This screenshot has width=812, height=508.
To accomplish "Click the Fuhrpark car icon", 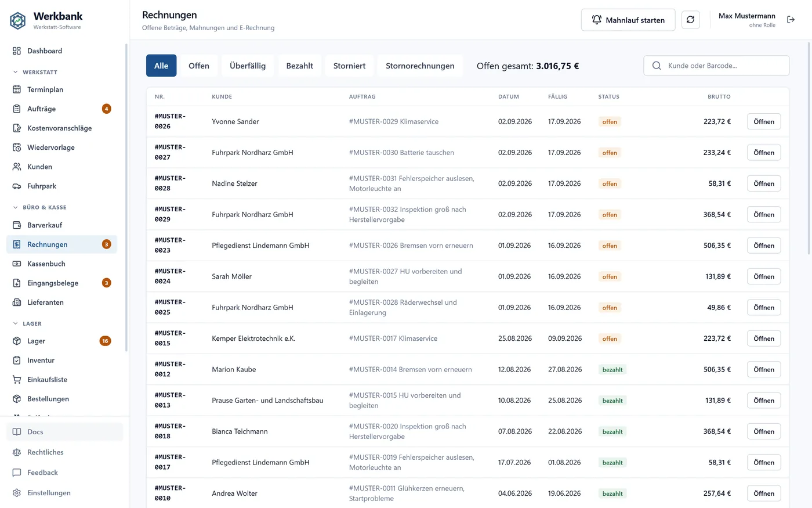I will point(17,186).
